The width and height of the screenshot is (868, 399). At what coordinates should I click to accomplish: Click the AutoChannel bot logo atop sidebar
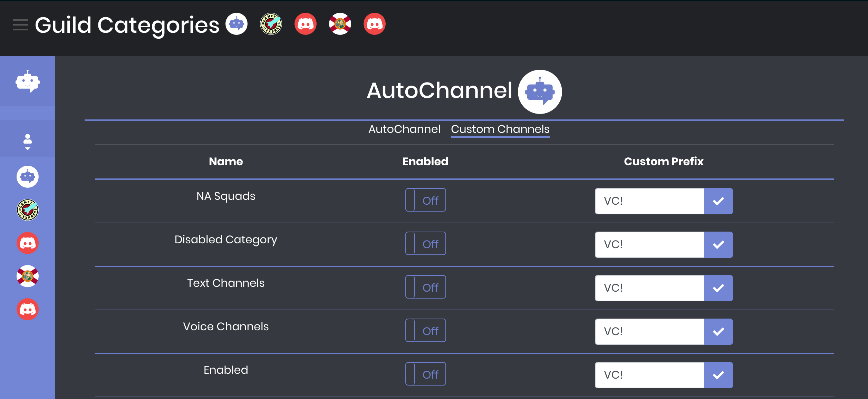coord(28,81)
